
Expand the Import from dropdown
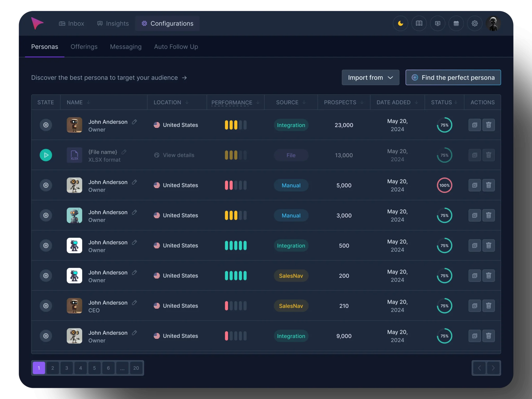pyautogui.click(x=370, y=77)
